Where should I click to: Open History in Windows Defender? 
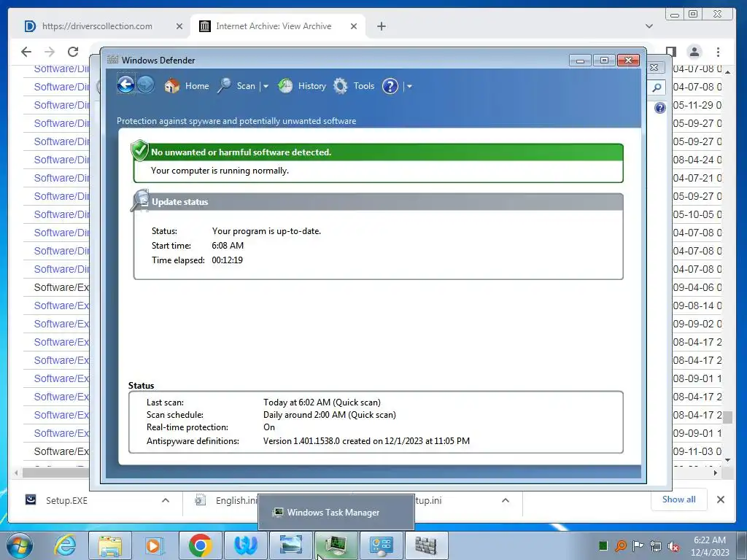(302, 86)
